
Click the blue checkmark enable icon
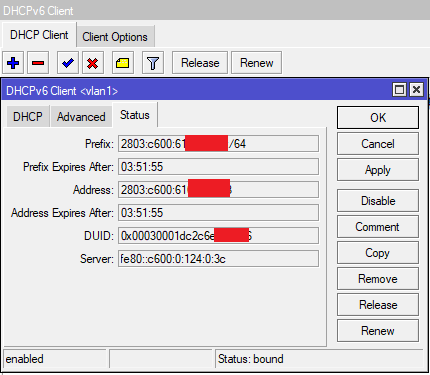pyautogui.click(x=68, y=63)
